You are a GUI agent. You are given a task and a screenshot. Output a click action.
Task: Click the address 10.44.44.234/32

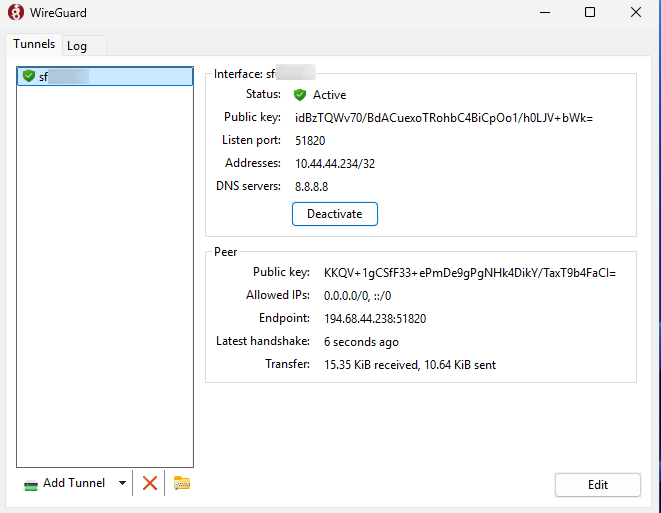(335, 164)
